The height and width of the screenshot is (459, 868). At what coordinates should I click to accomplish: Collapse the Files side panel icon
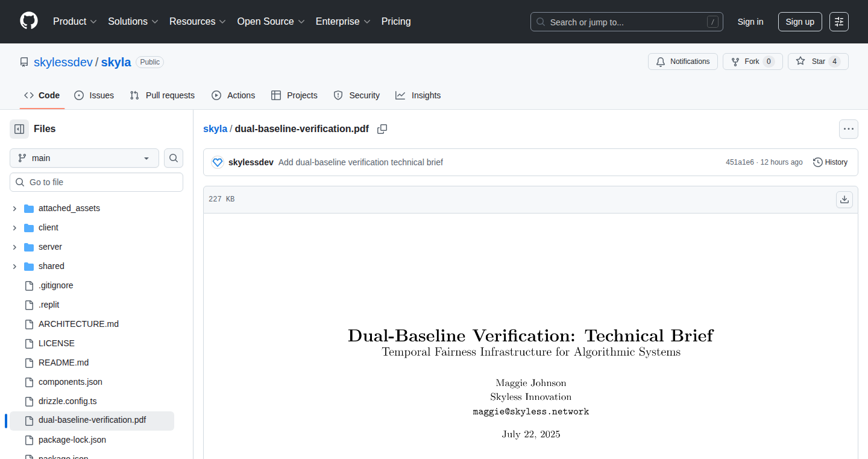(19, 129)
